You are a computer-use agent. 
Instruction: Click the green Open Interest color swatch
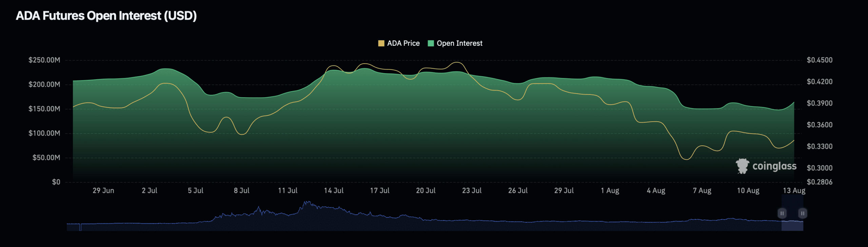point(431,43)
